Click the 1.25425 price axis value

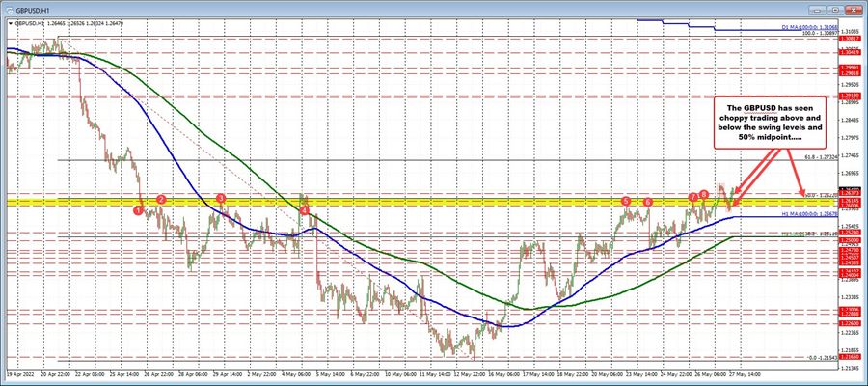coord(851,226)
